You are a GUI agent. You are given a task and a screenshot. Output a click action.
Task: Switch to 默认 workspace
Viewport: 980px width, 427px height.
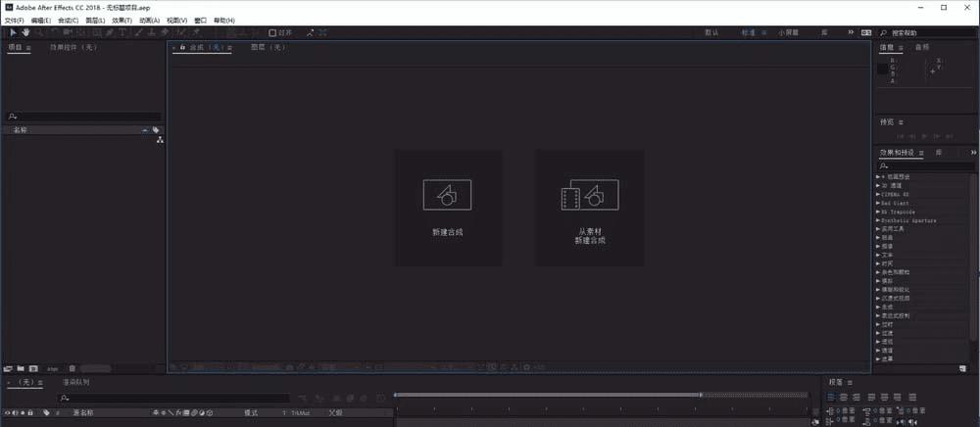[711, 32]
